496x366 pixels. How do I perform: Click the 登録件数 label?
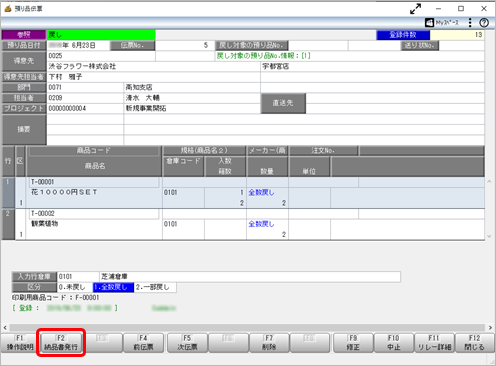pyautogui.click(x=403, y=35)
